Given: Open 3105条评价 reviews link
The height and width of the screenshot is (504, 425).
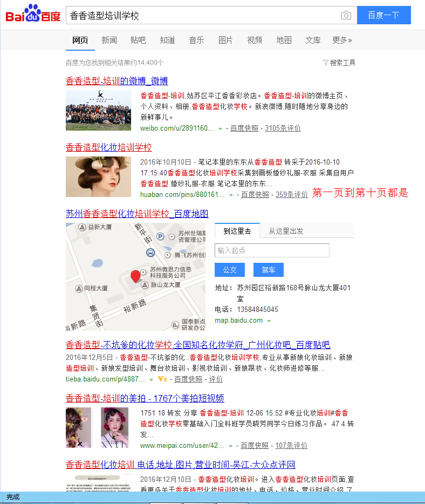Looking at the screenshot, I should click(283, 128).
